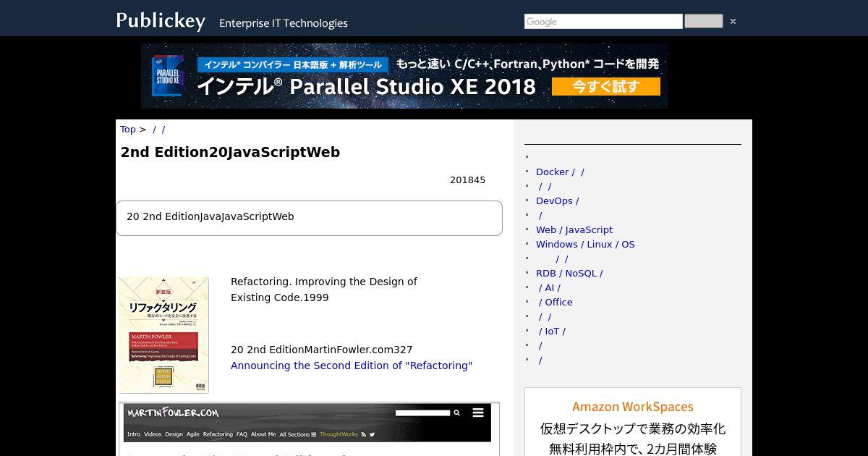Click Enterprise IT Technologies tagline

284,23
